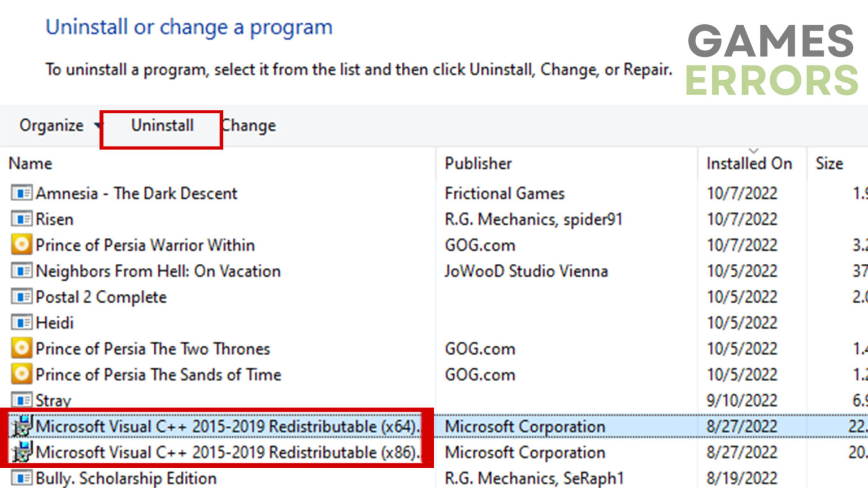This screenshot has height=488, width=868.
Task: Click the Risen program icon
Action: coord(21,219)
